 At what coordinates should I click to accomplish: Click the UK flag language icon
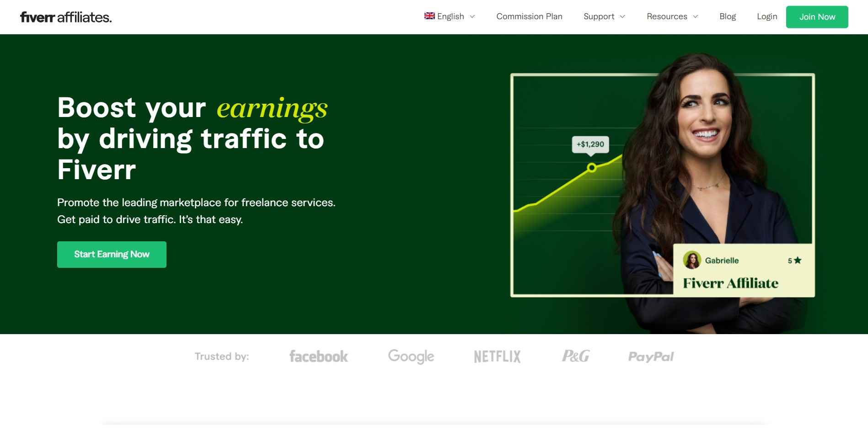click(x=429, y=16)
